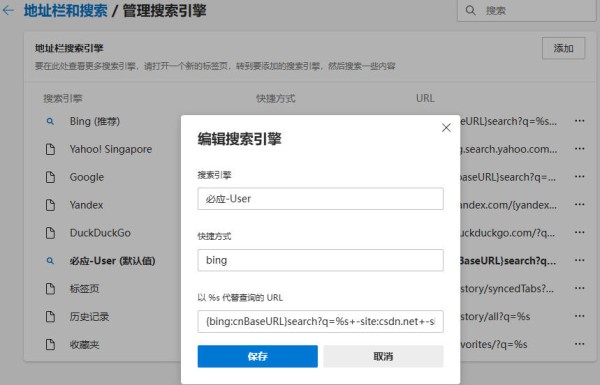Click the DuckDuckGo row page icon
This screenshot has height=385, width=600.
(x=50, y=233)
